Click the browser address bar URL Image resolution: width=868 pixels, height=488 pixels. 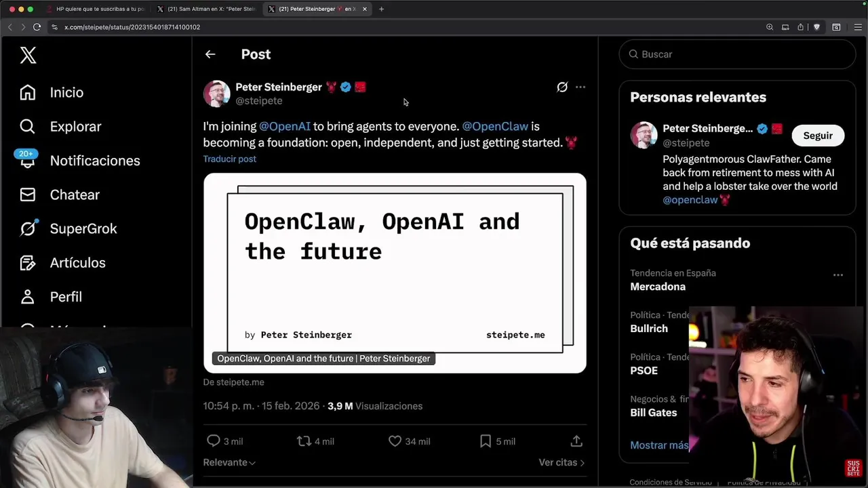132,27
